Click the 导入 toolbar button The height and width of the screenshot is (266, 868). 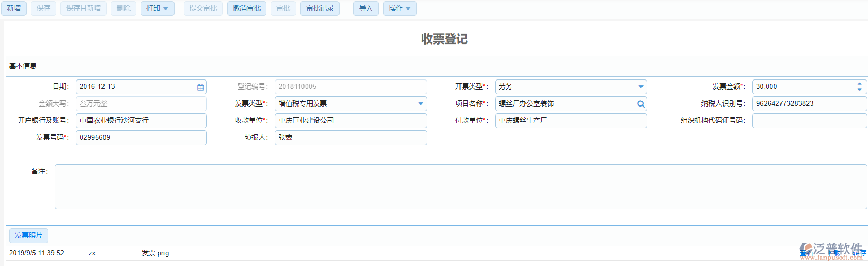tap(366, 8)
